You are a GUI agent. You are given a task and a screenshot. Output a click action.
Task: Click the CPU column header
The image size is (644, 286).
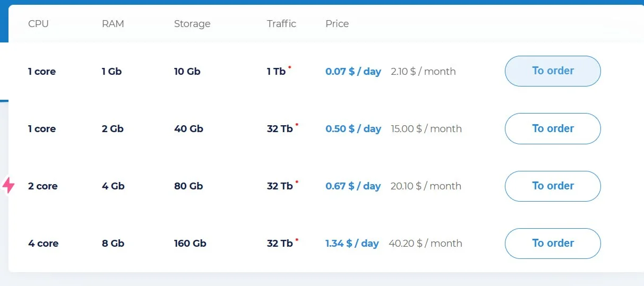(x=38, y=24)
